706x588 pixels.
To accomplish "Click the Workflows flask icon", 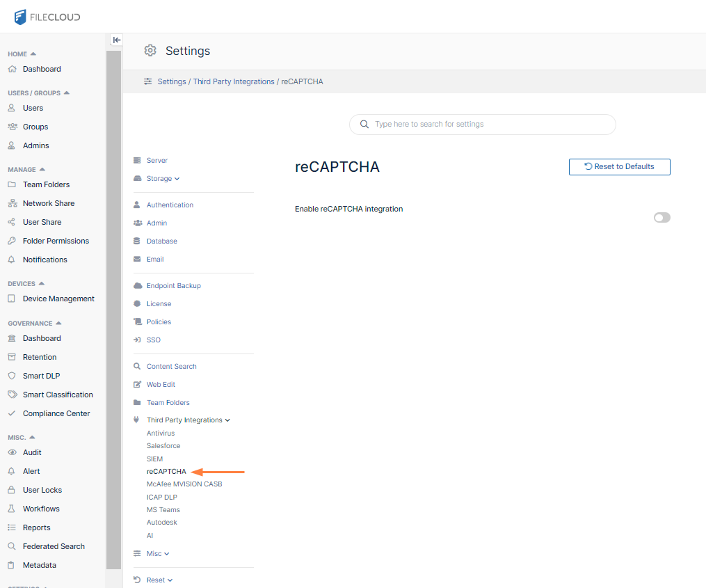I will (x=12, y=509).
